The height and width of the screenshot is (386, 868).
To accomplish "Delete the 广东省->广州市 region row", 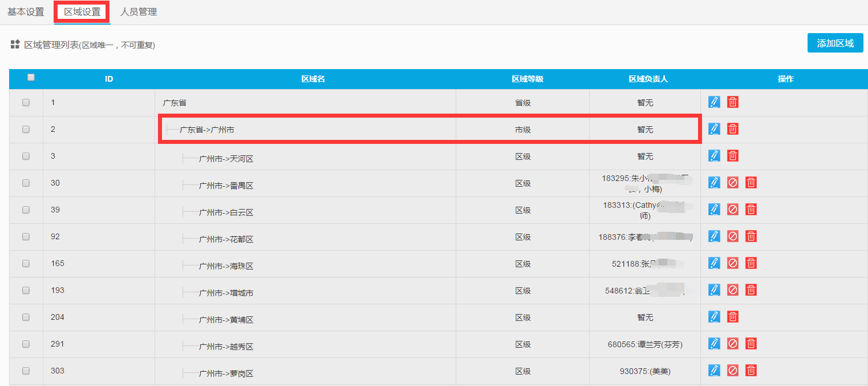I will [733, 128].
